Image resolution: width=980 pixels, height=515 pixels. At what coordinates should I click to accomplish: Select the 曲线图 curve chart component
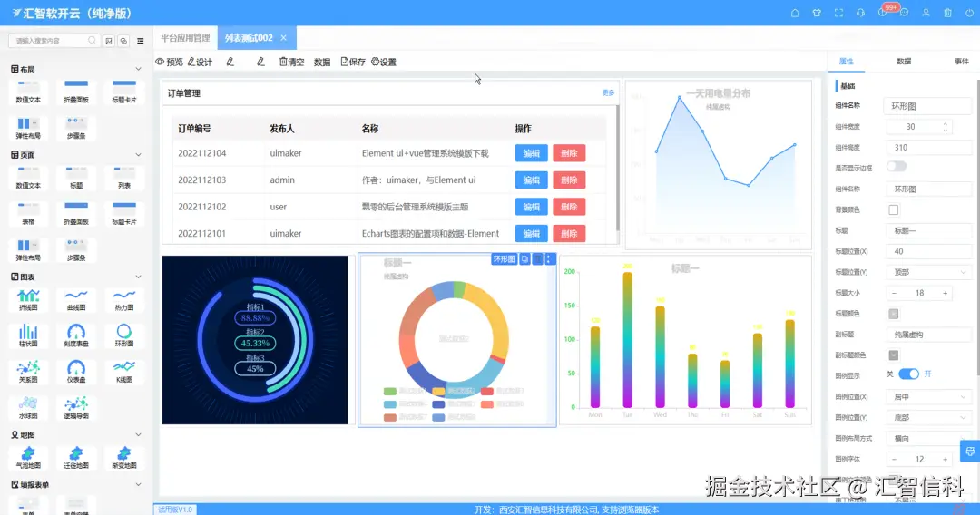(x=76, y=299)
